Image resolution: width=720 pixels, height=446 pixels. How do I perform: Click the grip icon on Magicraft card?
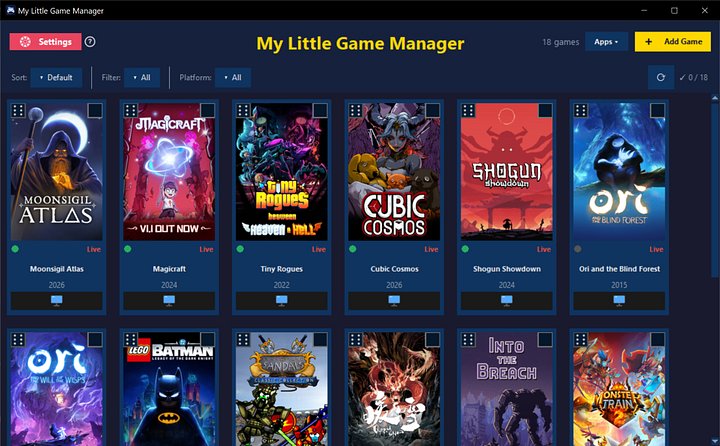point(130,111)
